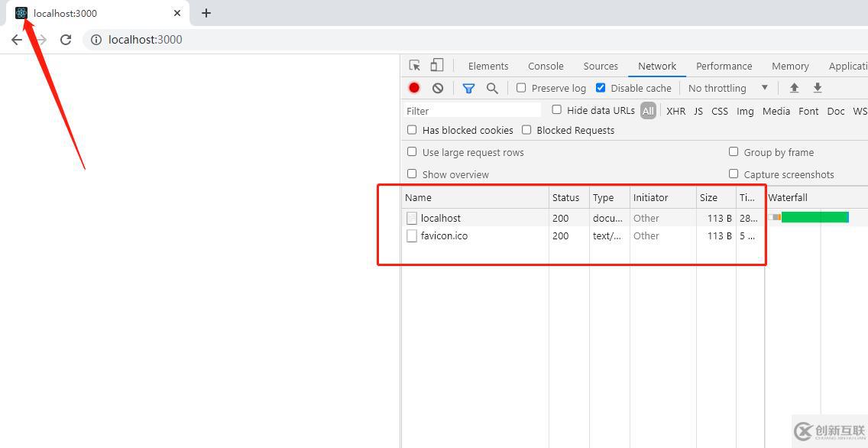Switch to the Console tab
Image resolution: width=868 pixels, height=448 pixels.
(x=546, y=66)
